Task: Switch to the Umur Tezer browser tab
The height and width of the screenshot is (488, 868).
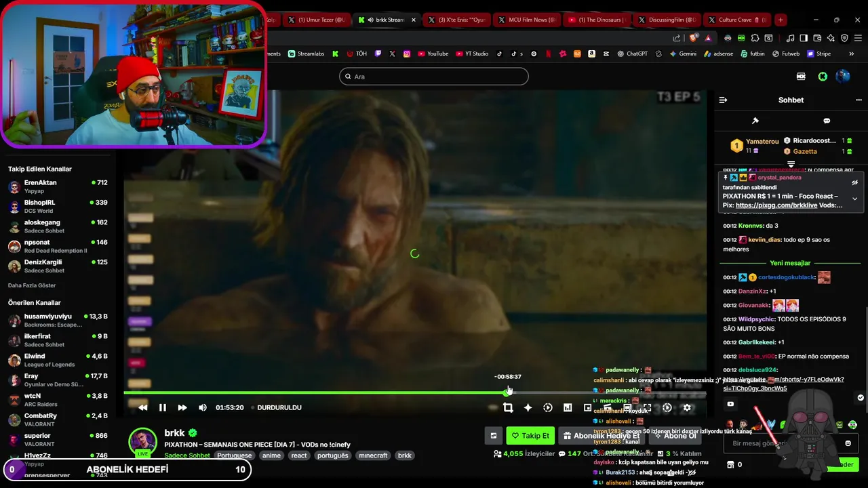Action: (317, 20)
